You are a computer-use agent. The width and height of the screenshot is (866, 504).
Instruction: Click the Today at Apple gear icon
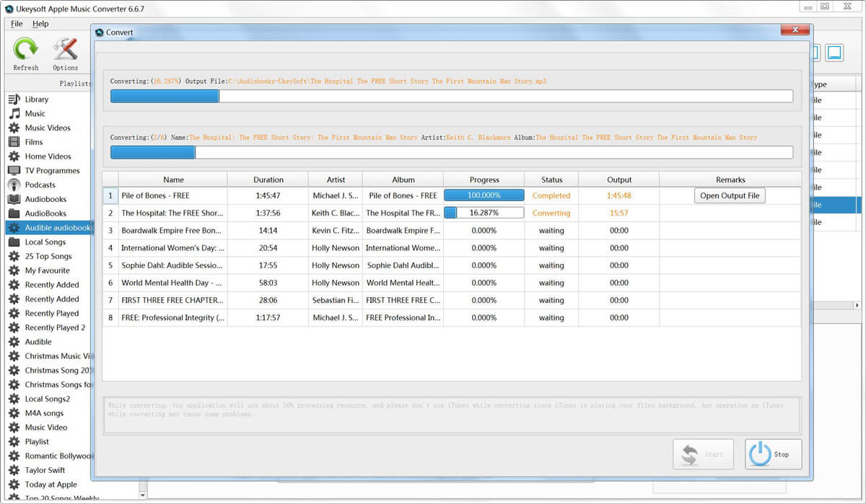point(14,485)
